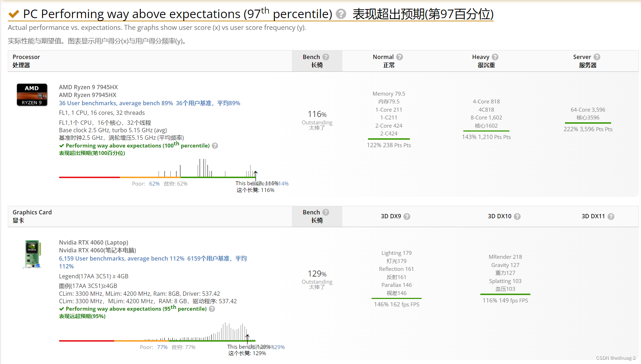Click the 146% 162 fps summary
The height and width of the screenshot is (364, 641).
coord(397,304)
